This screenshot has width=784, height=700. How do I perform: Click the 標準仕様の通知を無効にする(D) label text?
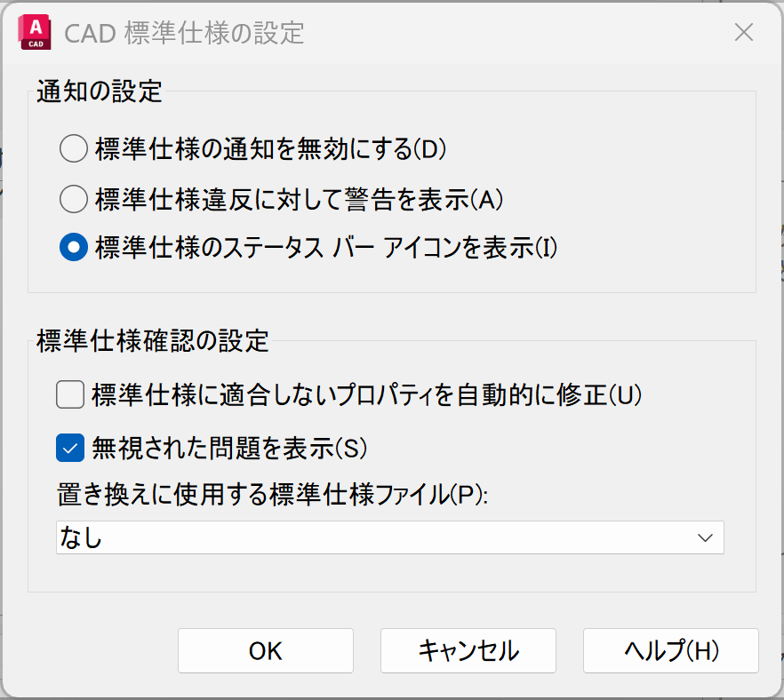point(270,148)
